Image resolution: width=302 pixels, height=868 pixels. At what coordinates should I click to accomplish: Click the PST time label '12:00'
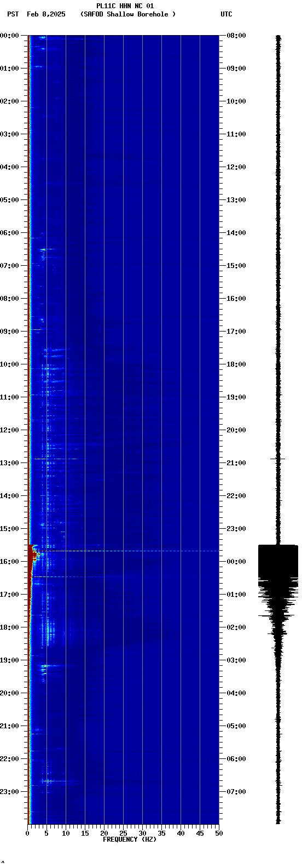(9, 430)
